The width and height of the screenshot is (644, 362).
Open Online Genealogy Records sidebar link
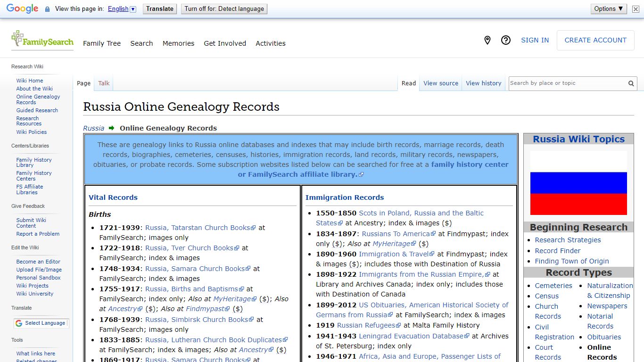coord(38,99)
